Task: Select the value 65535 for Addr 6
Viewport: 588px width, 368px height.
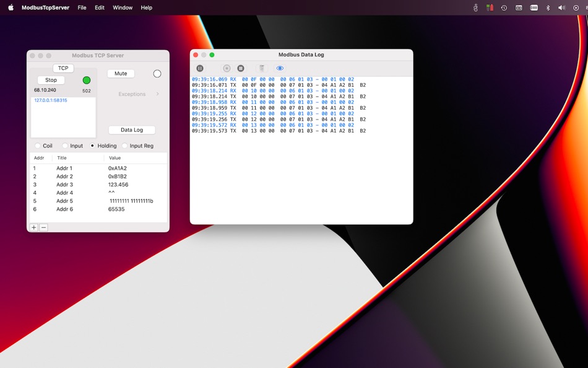Action: pyautogui.click(x=116, y=209)
